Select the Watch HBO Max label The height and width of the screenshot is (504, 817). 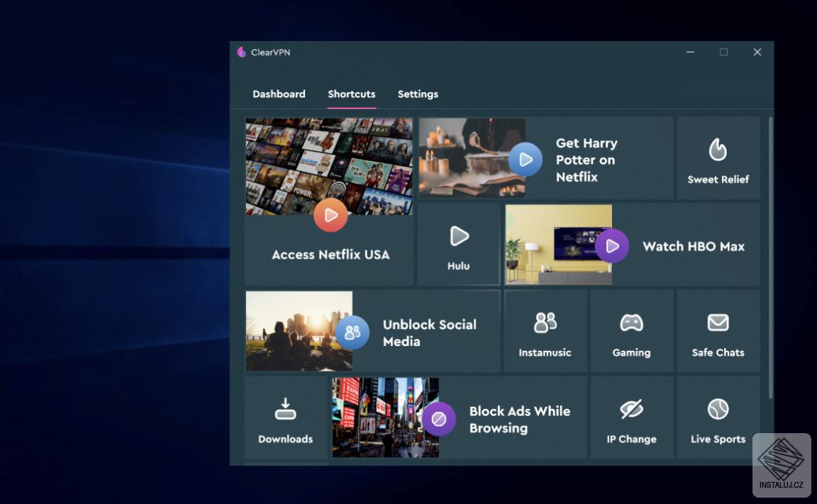pyautogui.click(x=694, y=246)
